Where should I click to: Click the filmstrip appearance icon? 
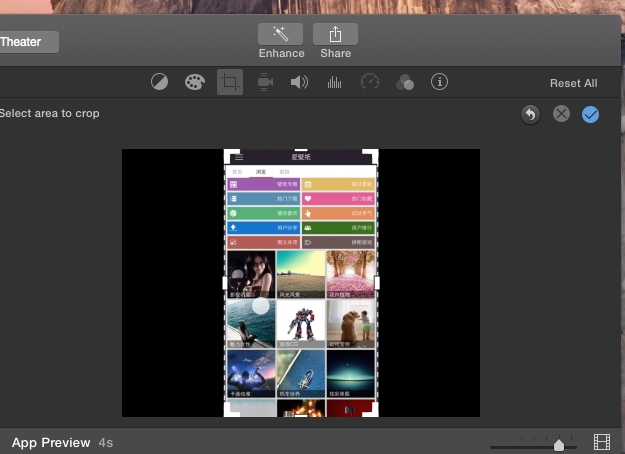[602, 442]
